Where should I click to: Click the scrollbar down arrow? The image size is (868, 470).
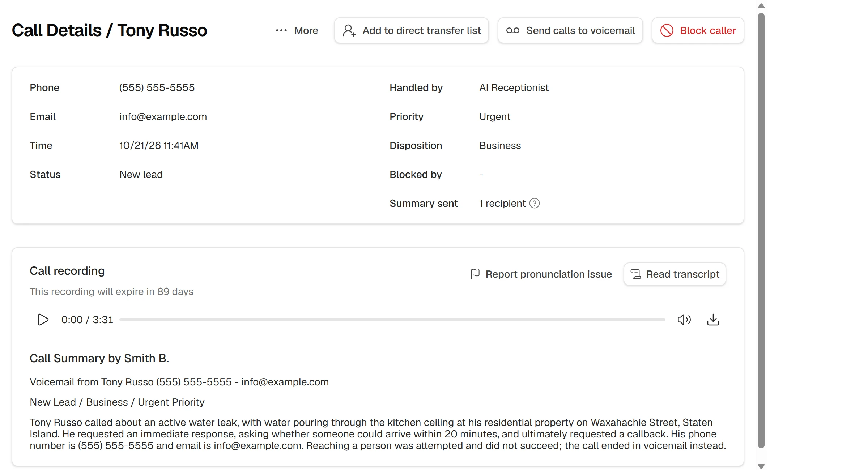coord(761,466)
